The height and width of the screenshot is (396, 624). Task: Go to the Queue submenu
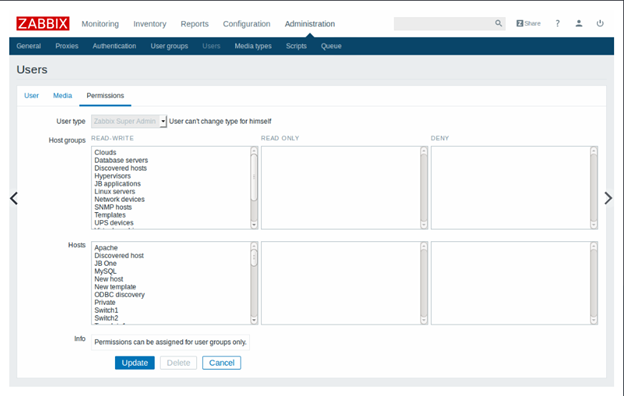331,46
